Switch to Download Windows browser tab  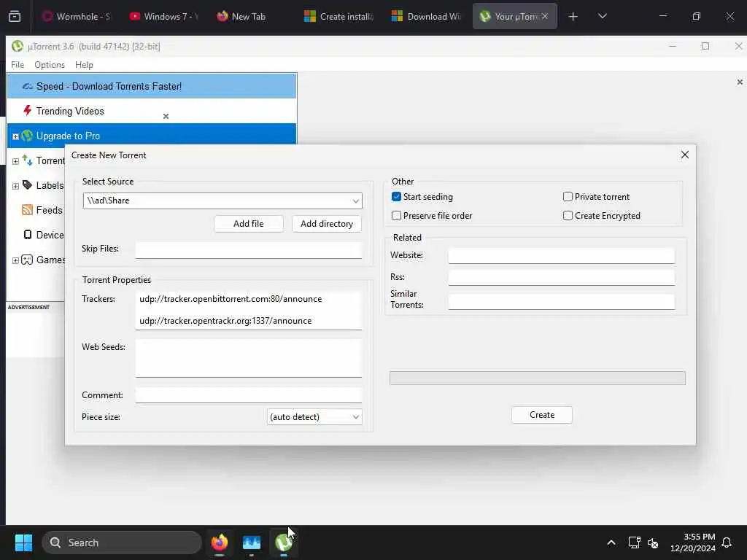point(426,17)
